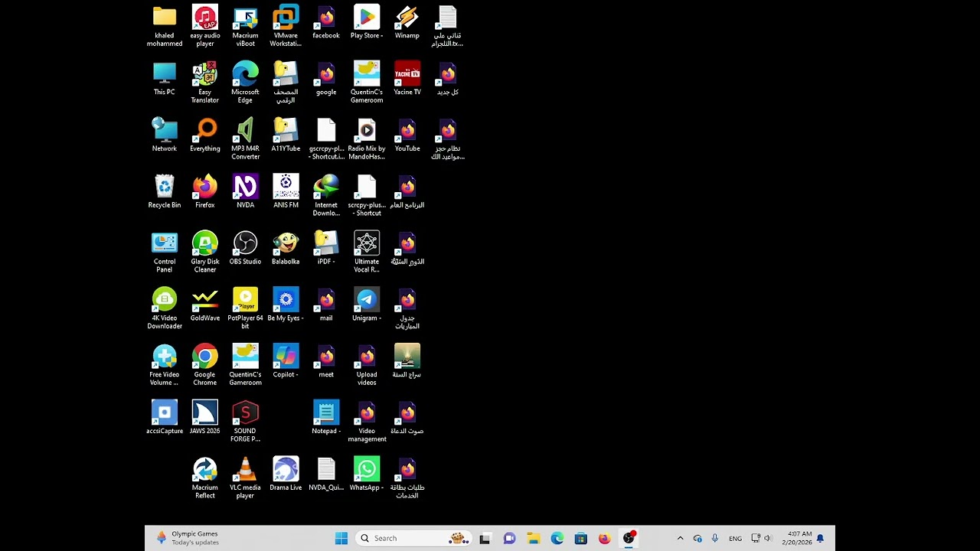Screen dimensions: 980x551
Task: Select Free Video Volume icon
Action: click(165, 365)
